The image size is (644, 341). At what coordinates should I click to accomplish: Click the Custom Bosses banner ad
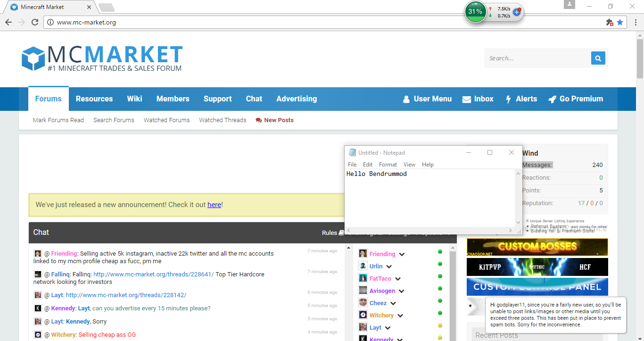(537, 247)
